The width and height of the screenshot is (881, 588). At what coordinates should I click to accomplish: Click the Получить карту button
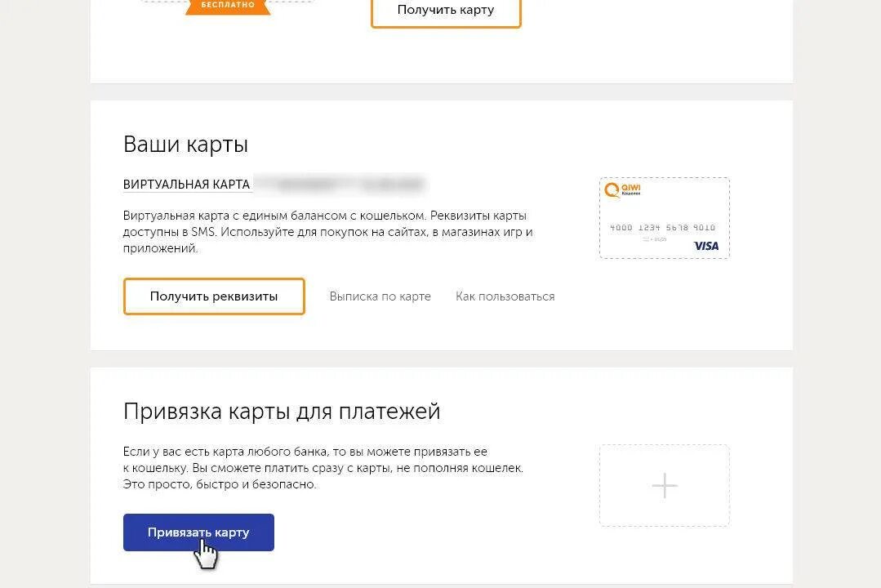(446, 11)
